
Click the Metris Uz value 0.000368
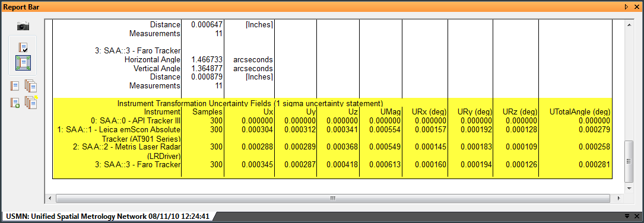(x=342, y=147)
